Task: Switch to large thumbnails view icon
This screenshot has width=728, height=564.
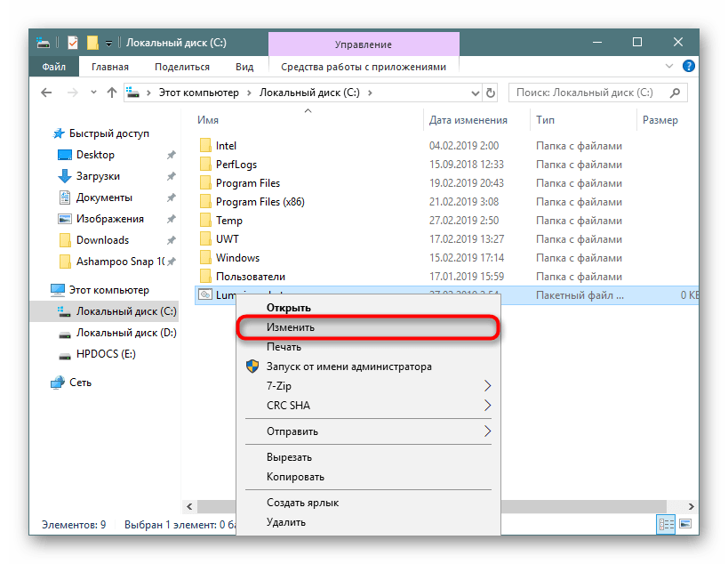Action: point(687,524)
